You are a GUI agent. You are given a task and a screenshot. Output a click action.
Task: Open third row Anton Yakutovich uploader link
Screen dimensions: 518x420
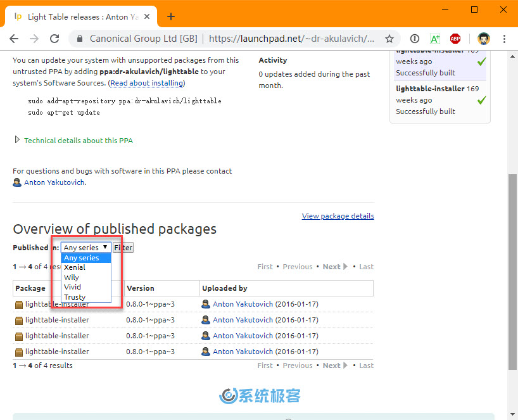243,336
